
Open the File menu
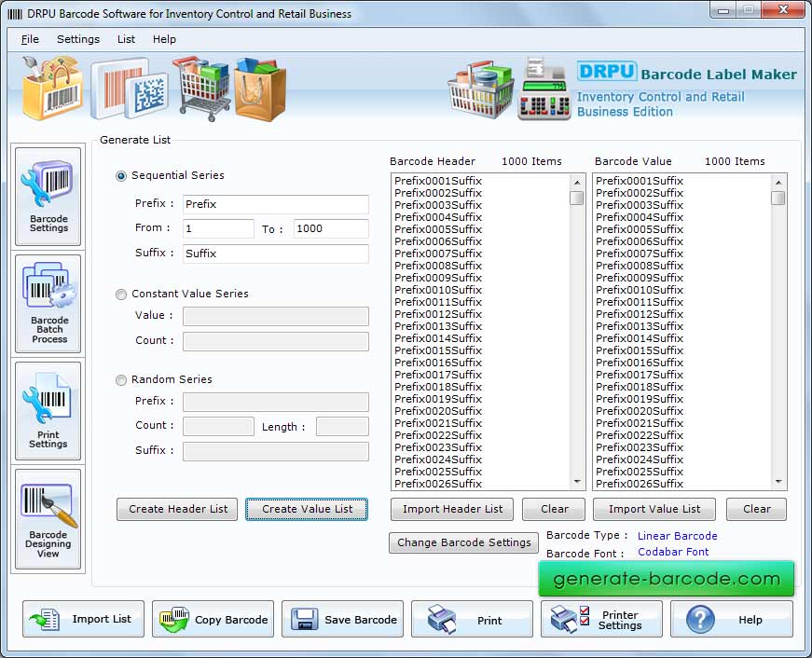click(30, 39)
